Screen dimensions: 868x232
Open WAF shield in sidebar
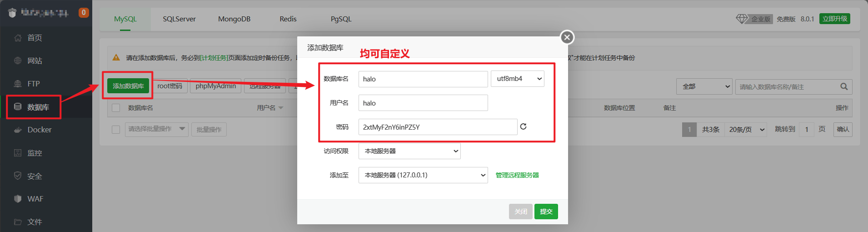tap(35, 199)
